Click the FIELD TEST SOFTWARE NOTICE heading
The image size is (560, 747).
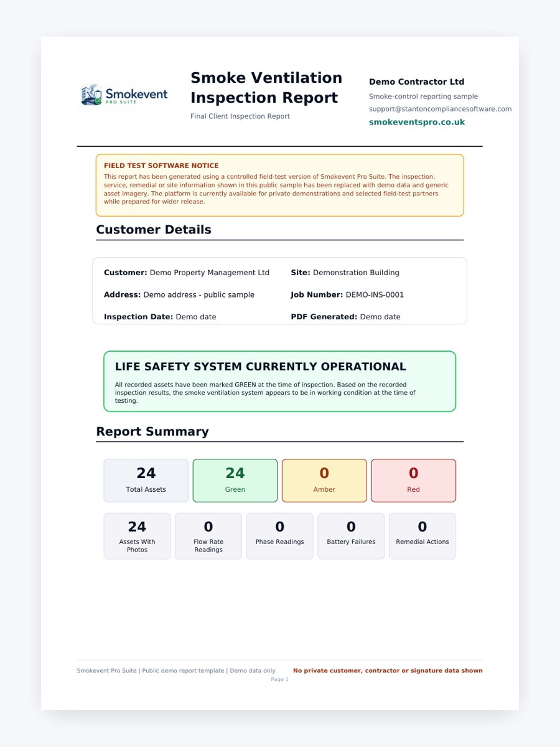(x=161, y=166)
